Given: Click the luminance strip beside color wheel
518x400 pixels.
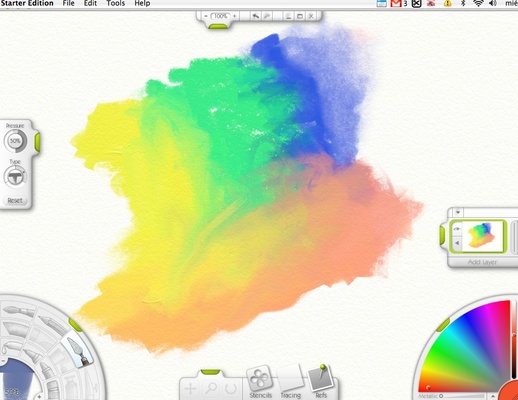Looking at the screenshot, I should 515,340.
